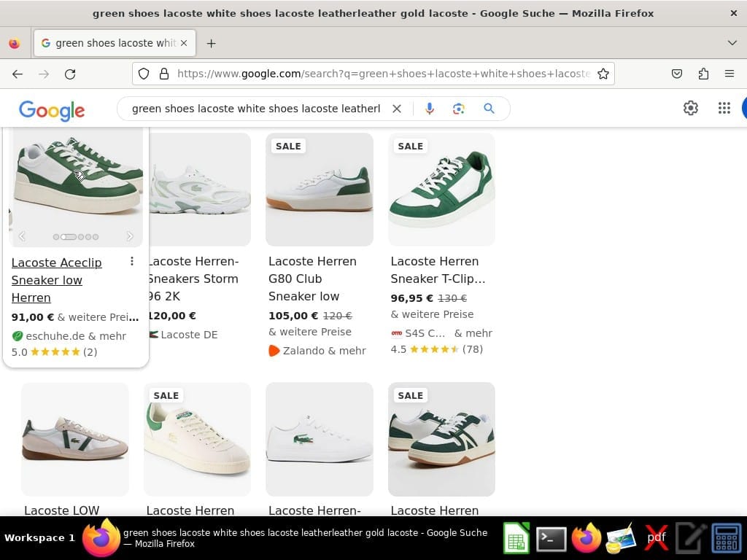Click the 4.5 star rating (78)
This screenshot has height=560, width=747.
click(437, 349)
